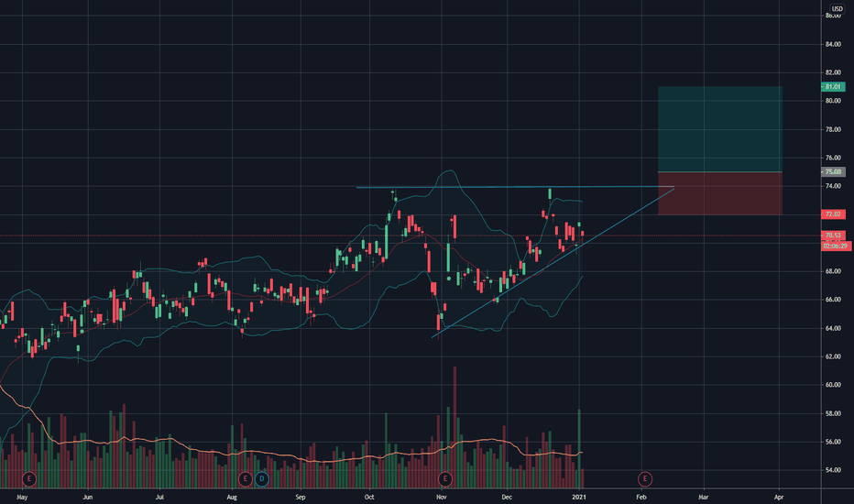Click the earnings E marker near November
Screen dimensions: 854x504
pyautogui.click(x=445, y=479)
